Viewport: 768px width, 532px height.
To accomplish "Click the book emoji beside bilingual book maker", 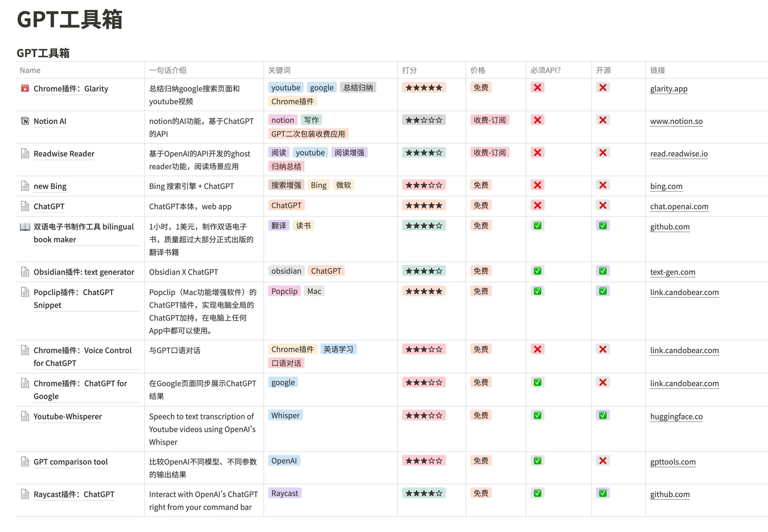I will point(25,226).
